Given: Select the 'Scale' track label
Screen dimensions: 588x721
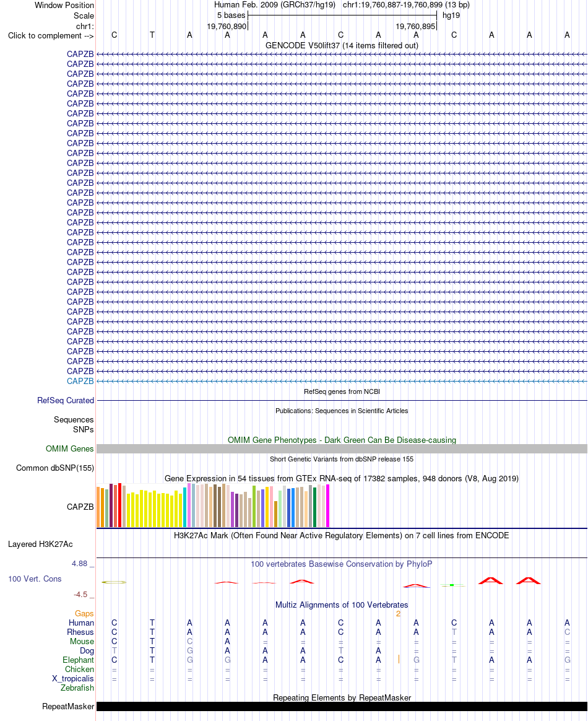Looking at the screenshot, I should pyautogui.click(x=84, y=15).
